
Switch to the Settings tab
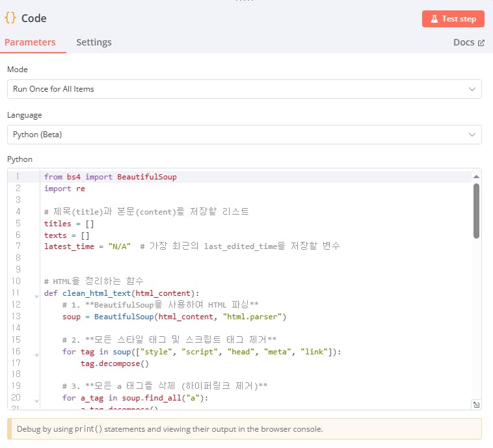tap(94, 42)
